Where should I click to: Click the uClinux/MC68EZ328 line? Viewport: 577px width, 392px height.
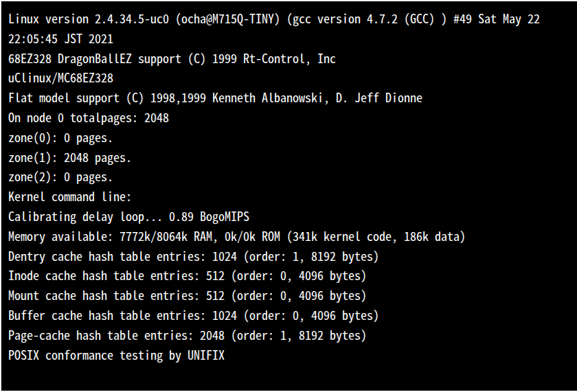click(60, 78)
